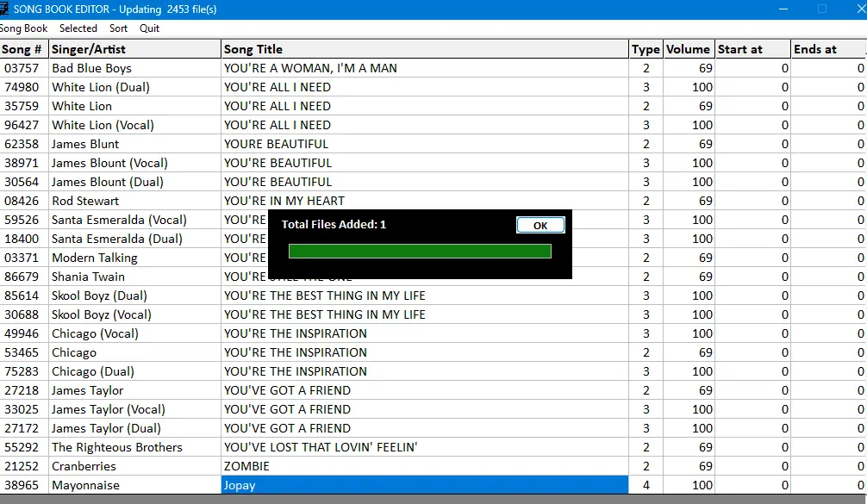Minimize the Song Book Editor window
Image resolution: width=867 pixels, height=504 pixels.
(783, 9)
